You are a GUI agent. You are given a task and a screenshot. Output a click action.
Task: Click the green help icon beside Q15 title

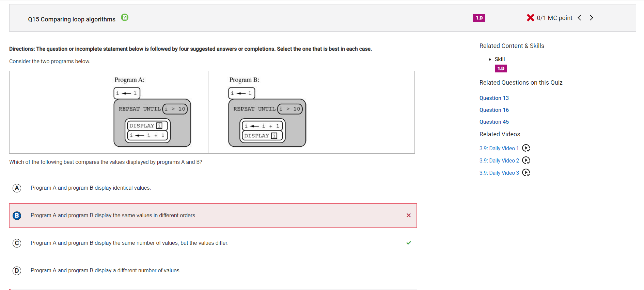pos(125,17)
